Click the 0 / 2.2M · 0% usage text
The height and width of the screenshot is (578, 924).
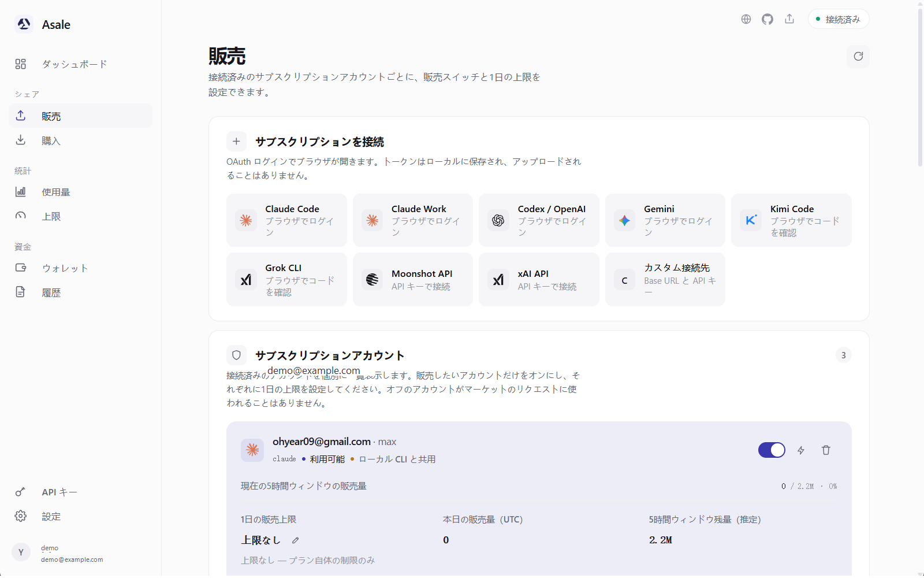coord(809,486)
